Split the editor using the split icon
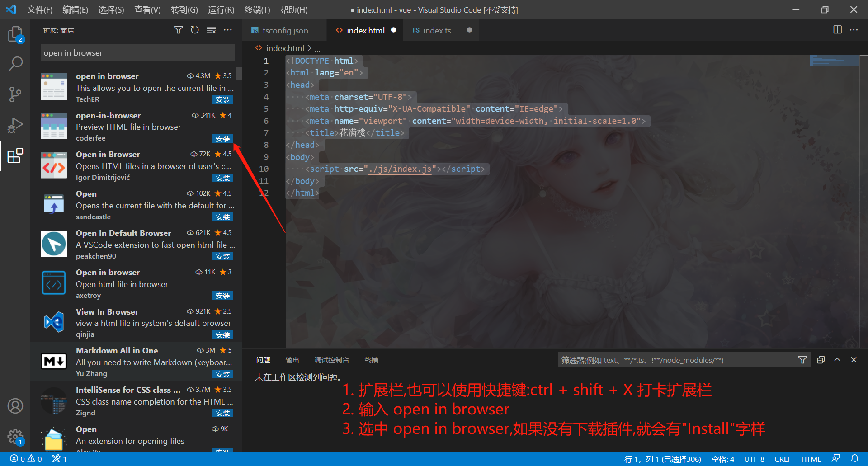 tap(837, 30)
